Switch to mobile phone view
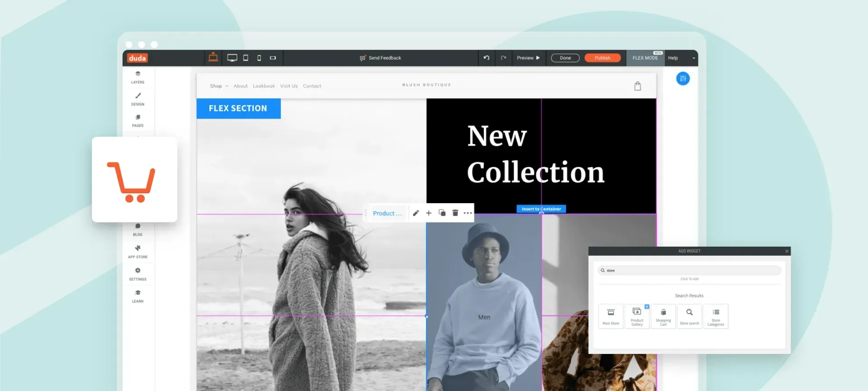Image resolution: width=868 pixels, height=391 pixels. [259, 58]
